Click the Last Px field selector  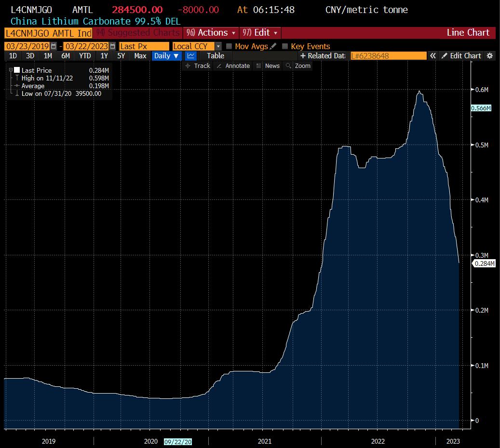(x=144, y=46)
